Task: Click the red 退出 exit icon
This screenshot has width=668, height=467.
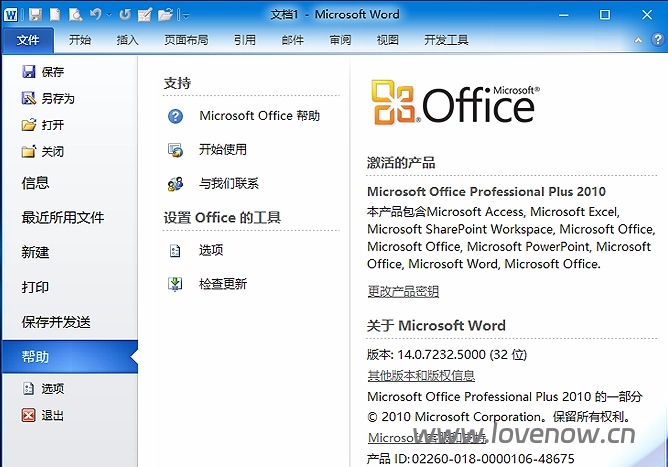Action: 29,415
